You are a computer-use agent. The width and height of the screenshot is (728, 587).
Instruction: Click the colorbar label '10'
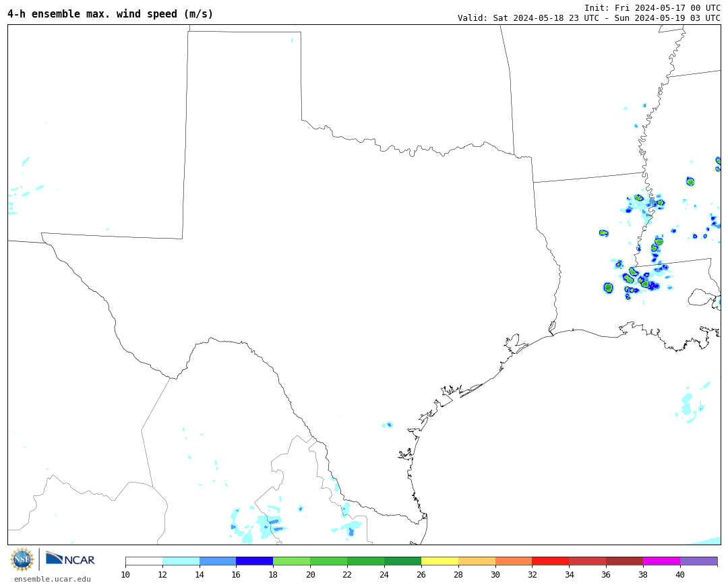tap(125, 574)
